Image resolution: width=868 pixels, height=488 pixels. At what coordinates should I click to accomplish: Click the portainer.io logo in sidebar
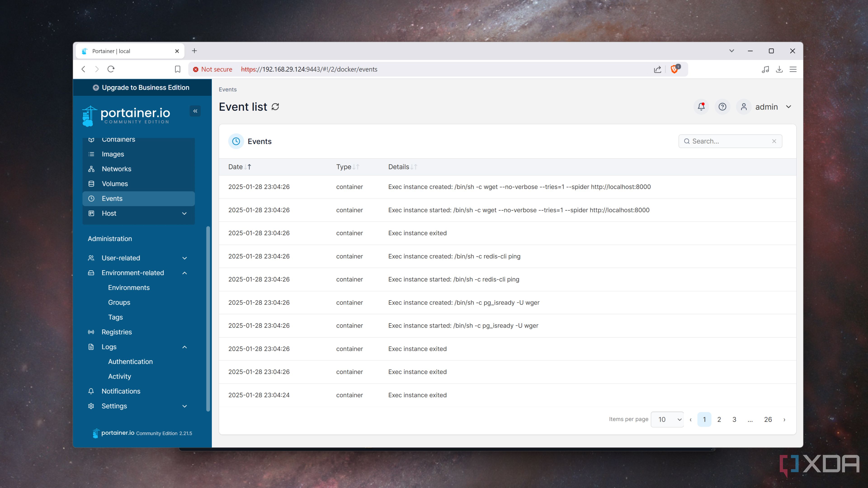[x=126, y=116]
